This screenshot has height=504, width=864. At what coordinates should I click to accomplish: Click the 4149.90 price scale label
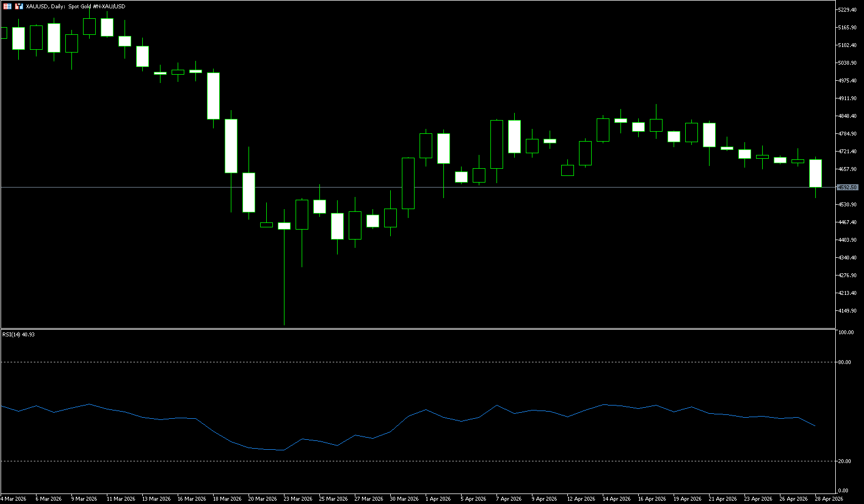pos(847,311)
